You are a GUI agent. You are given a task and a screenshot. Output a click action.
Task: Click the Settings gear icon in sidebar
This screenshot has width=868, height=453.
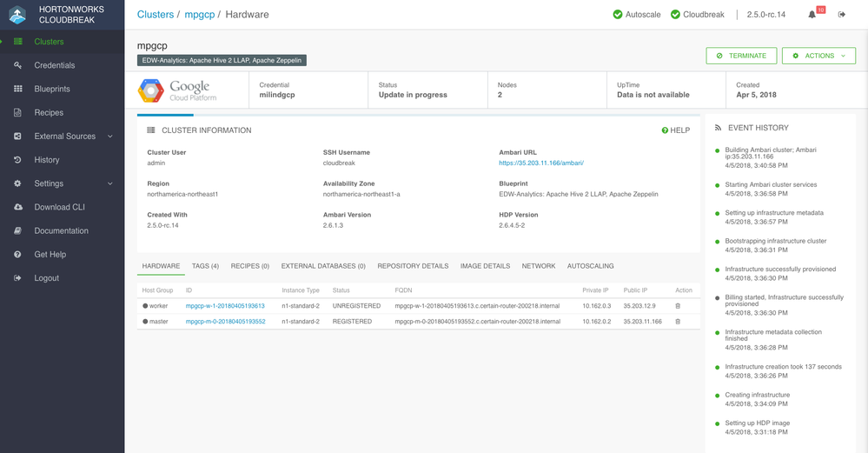coord(17,183)
